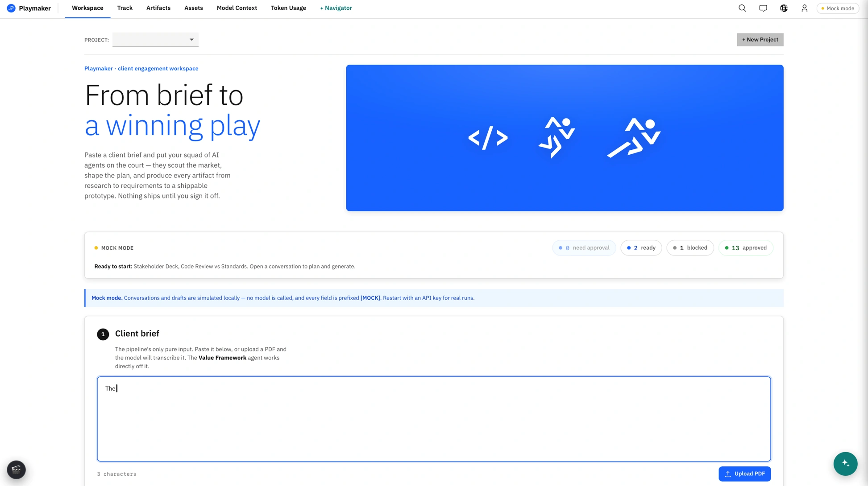The image size is (868, 486).
Task: Click the step 1 number badge
Action: pos(103,334)
